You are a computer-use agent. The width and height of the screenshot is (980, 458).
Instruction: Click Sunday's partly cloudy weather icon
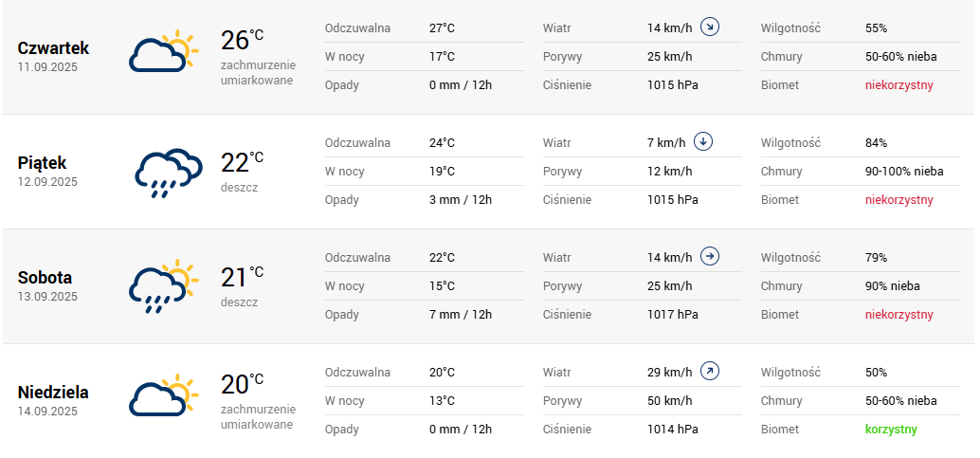pos(162,397)
